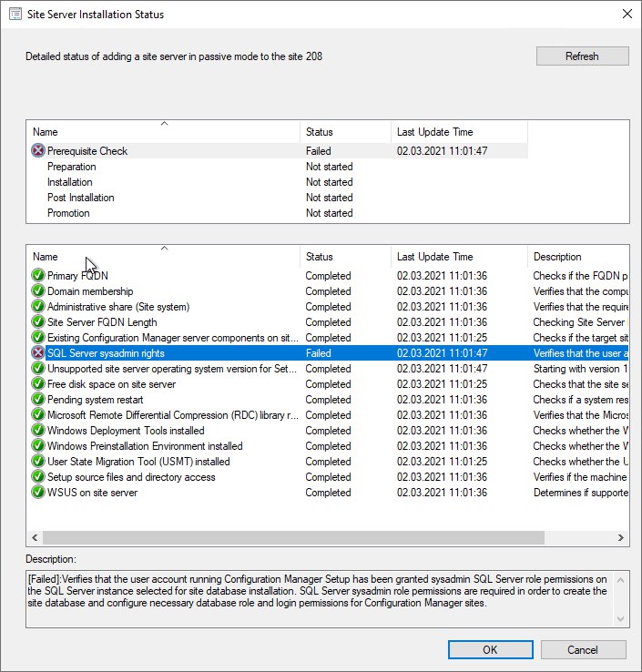Click the check icon for Setup source files row
The image size is (642, 672).
pyautogui.click(x=38, y=476)
